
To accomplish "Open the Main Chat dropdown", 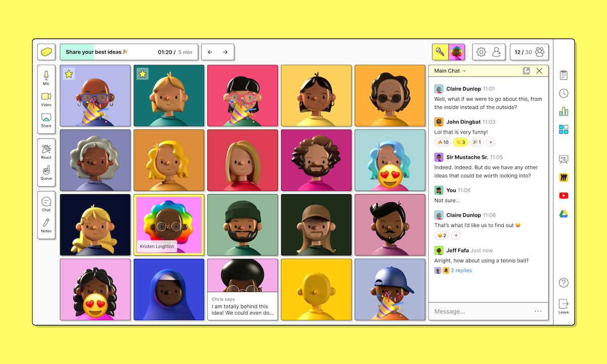I will pyautogui.click(x=449, y=71).
